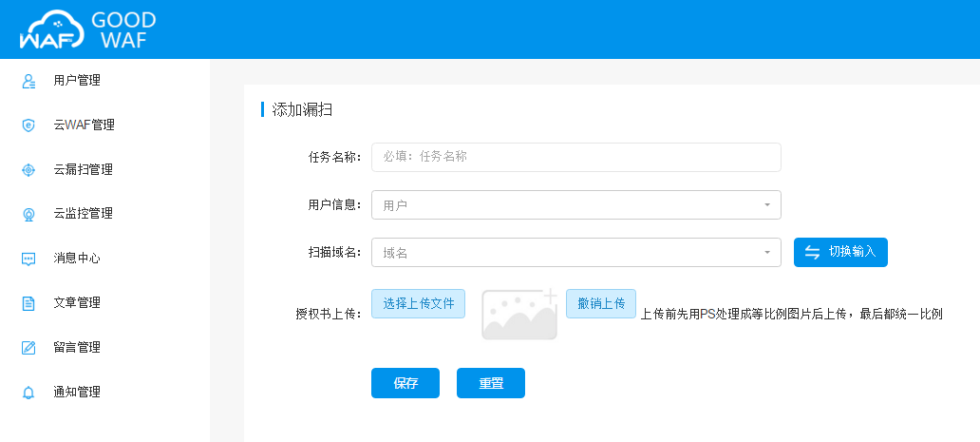980x442 pixels.
Task: Click the arrow of 域名 combo box
Action: pos(767,253)
